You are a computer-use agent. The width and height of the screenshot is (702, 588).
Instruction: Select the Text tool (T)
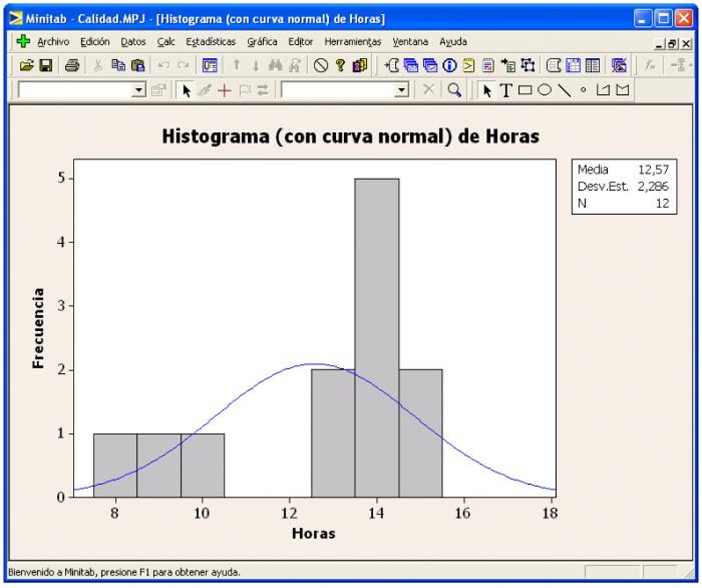pyautogui.click(x=506, y=90)
